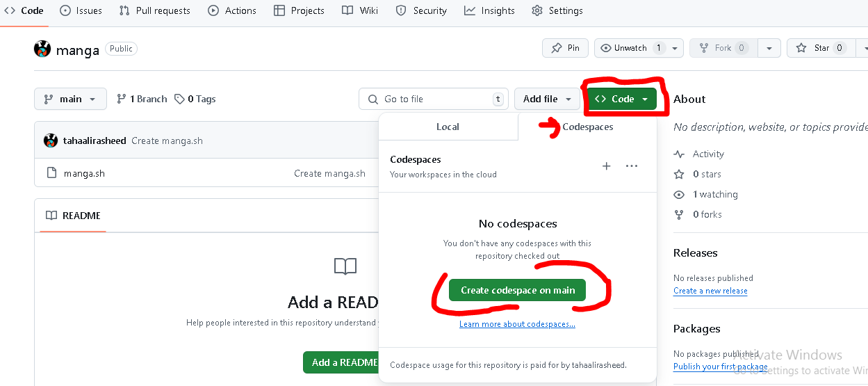Click the manga.sh file icon
Viewport: 868px width, 386px height.
(51, 173)
